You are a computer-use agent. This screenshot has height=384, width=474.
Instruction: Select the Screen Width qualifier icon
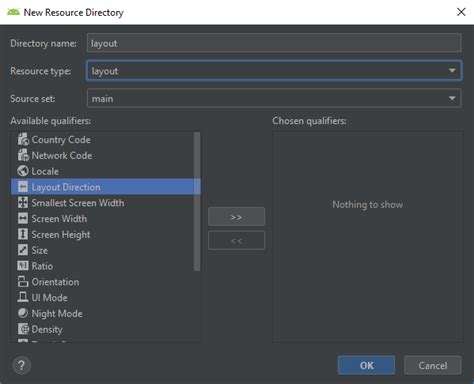click(23, 218)
